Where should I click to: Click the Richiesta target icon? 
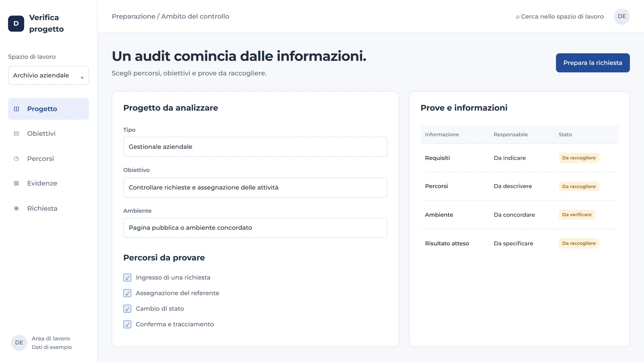point(16,208)
